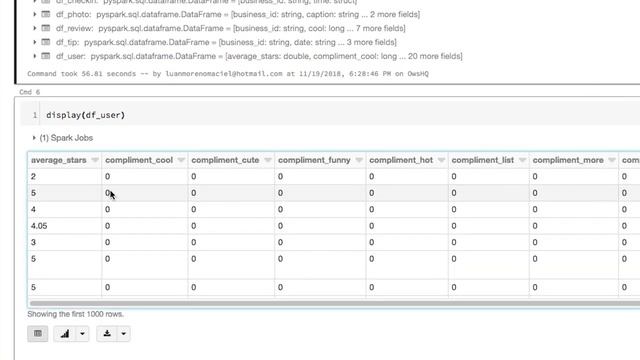Click the 'Command took 56.81 seconds' status line
The image size is (640, 360).
tap(228, 74)
